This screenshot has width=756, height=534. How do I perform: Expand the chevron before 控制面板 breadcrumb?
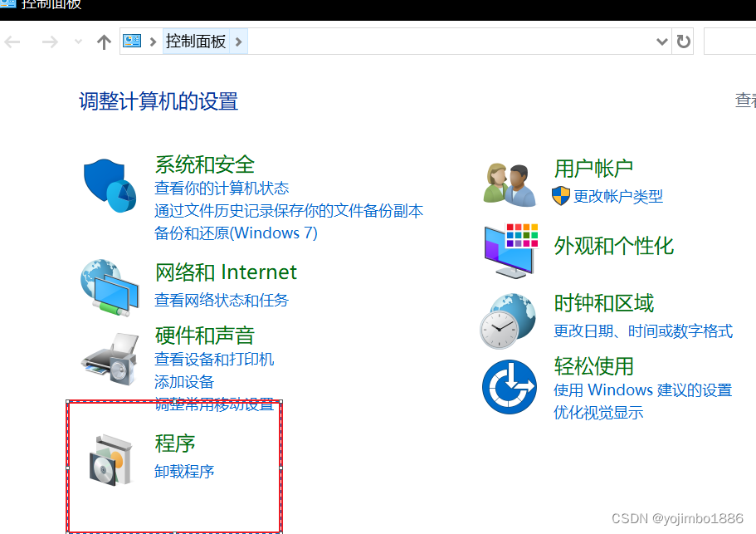click(154, 42)
